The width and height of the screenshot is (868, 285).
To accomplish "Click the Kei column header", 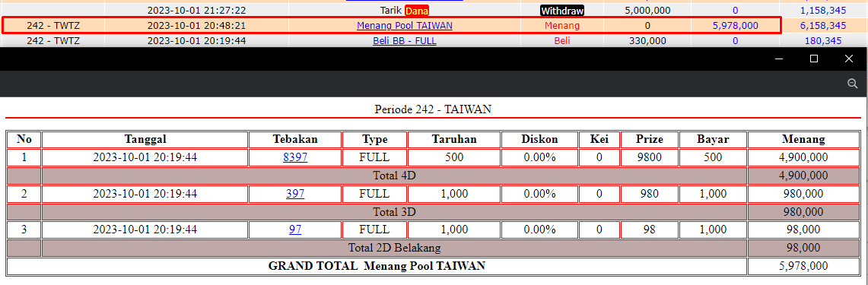I will (599, 139).
